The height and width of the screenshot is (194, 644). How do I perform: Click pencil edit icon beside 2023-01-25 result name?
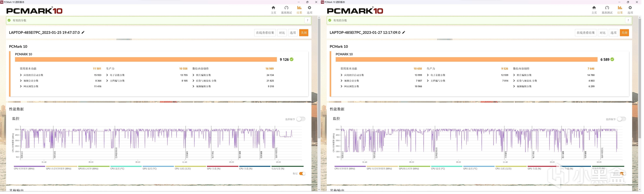point(83,32)
